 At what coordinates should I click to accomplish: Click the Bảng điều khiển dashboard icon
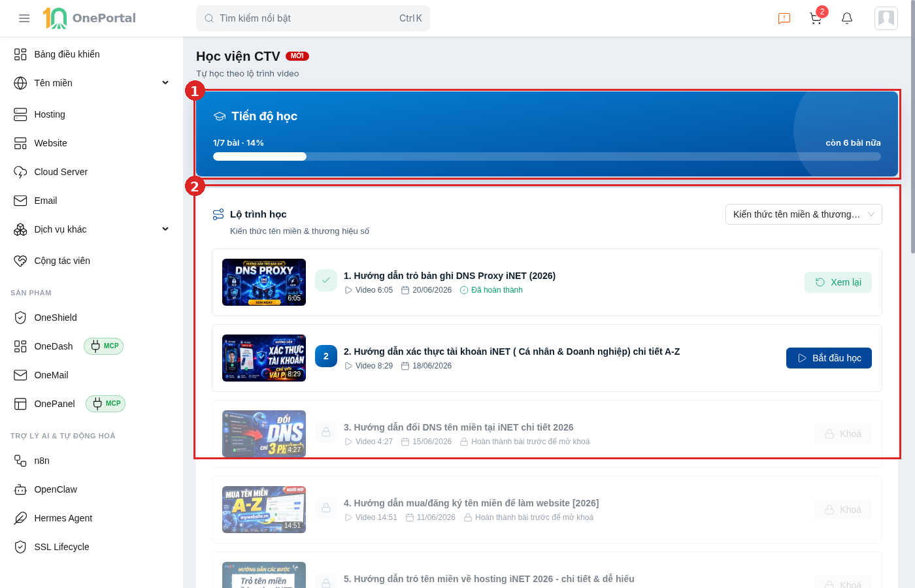coord(20,54)
